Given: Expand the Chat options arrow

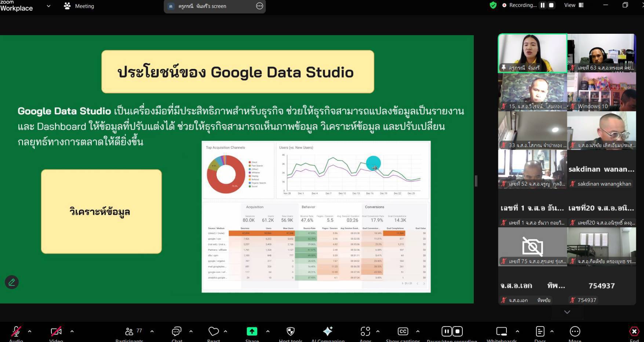Looking at the screenshot, I should pyautogui.click(x=191, y=331).
